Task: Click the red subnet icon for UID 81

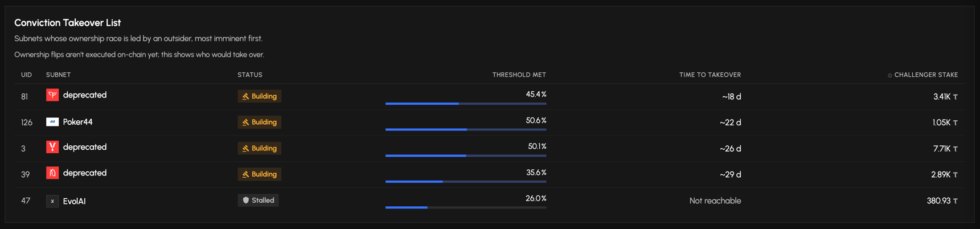Action: tap(52, 95)
